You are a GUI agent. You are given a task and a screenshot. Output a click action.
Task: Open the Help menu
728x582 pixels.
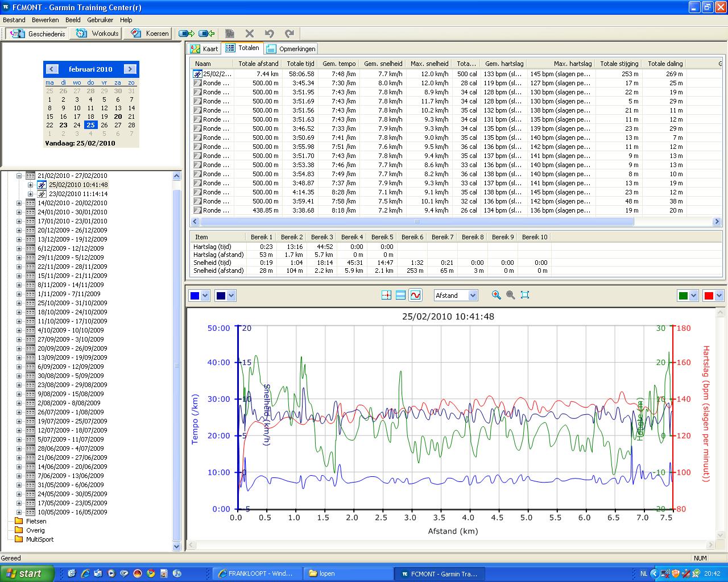tap(126, 20)
